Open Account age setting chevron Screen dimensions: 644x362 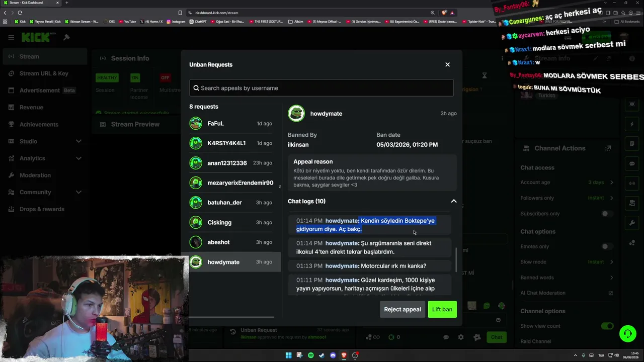611,183
